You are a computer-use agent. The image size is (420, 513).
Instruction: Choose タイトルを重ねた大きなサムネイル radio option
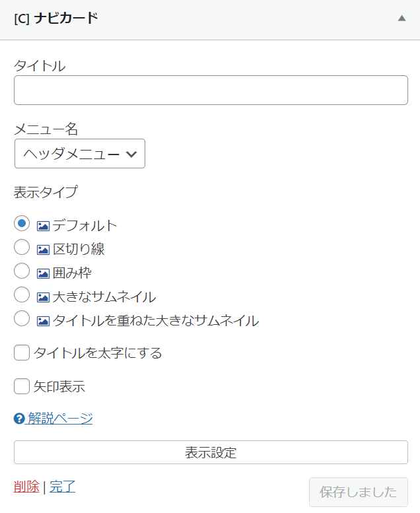(x=22, y=319)
